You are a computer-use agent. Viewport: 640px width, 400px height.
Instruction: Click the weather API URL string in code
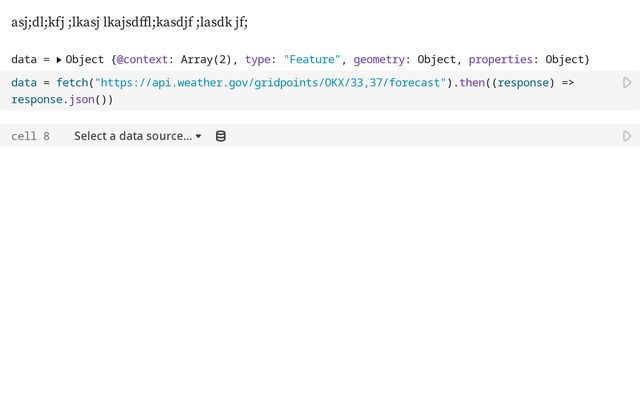tap(270, 83)
